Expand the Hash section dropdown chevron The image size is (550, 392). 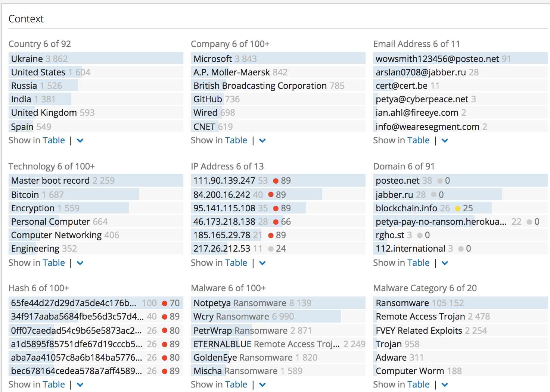[80, 385]
